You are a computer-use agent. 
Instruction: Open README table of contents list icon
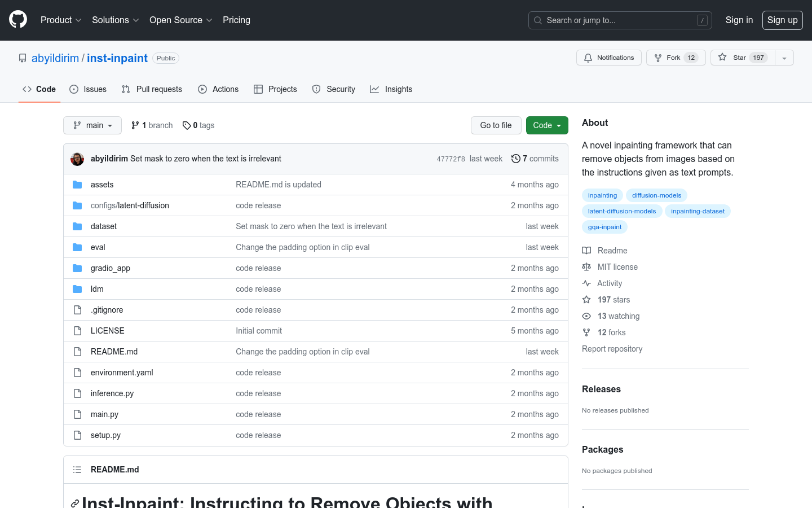coord(77,470)
